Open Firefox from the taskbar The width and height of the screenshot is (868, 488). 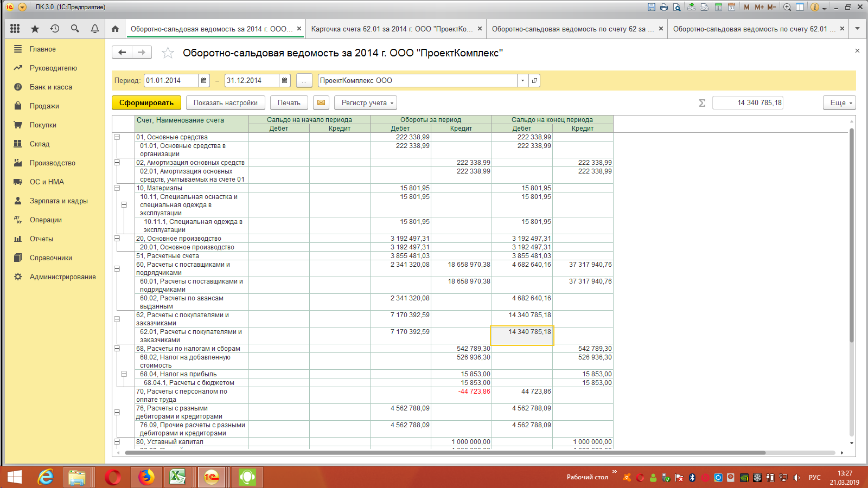pos(145,477)
